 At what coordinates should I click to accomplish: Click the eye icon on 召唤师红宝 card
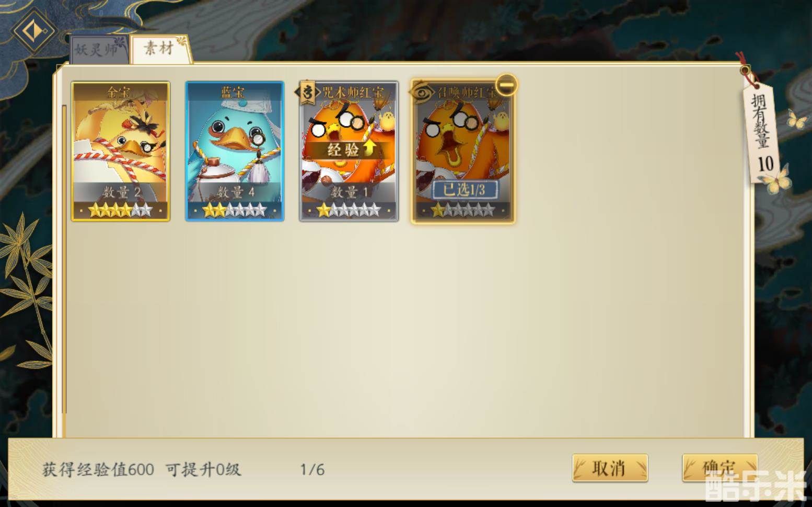click(x=422, y=93)
